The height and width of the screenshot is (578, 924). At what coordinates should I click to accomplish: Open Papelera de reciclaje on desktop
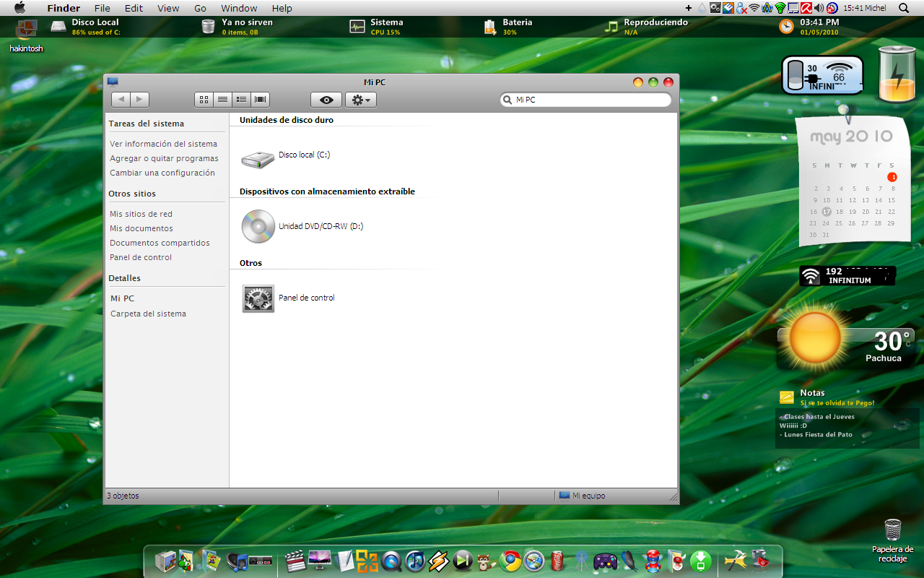[893, 540]
